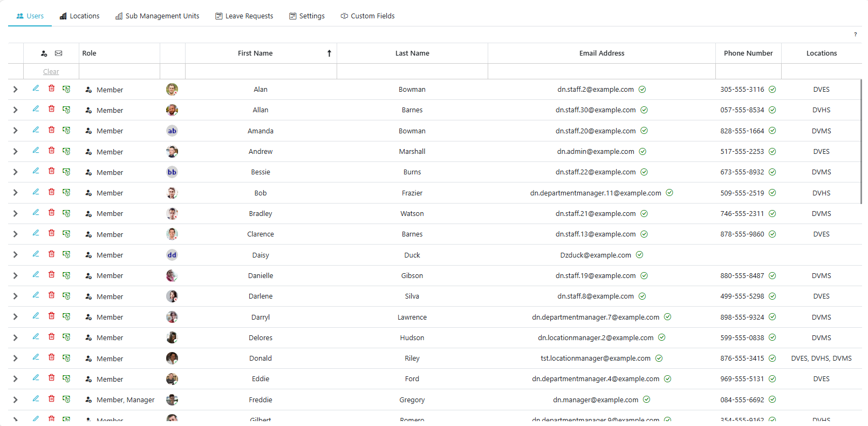Edit Donald Riley using the pencil icon

click(x=36, y=357)
